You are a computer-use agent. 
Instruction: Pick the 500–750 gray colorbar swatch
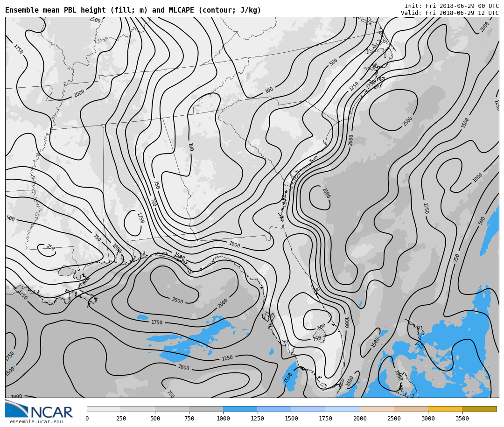pyautogui.click(x=172, y=409)
